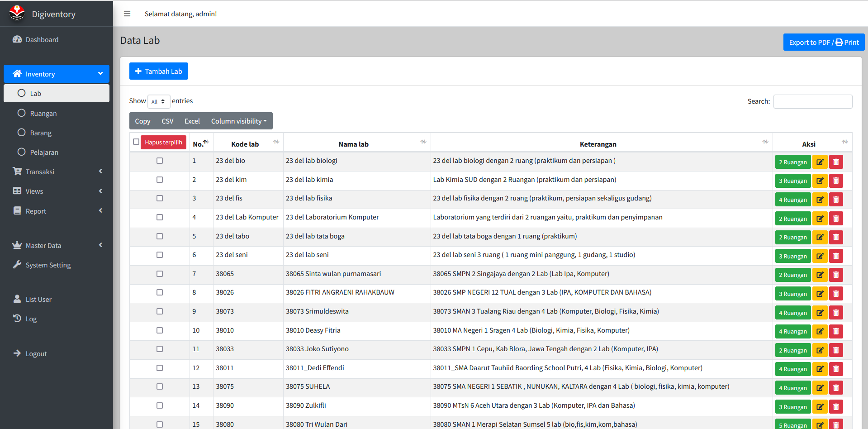
Task: Click into the Search input field
Action: [x=812, y=101]
